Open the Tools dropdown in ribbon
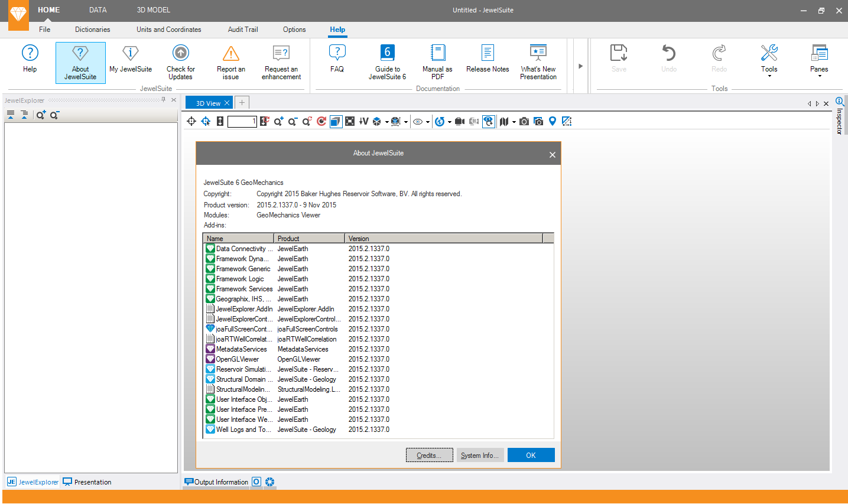Image resolution: width=848 pixels, height=504 pixels. pos(769,61)
